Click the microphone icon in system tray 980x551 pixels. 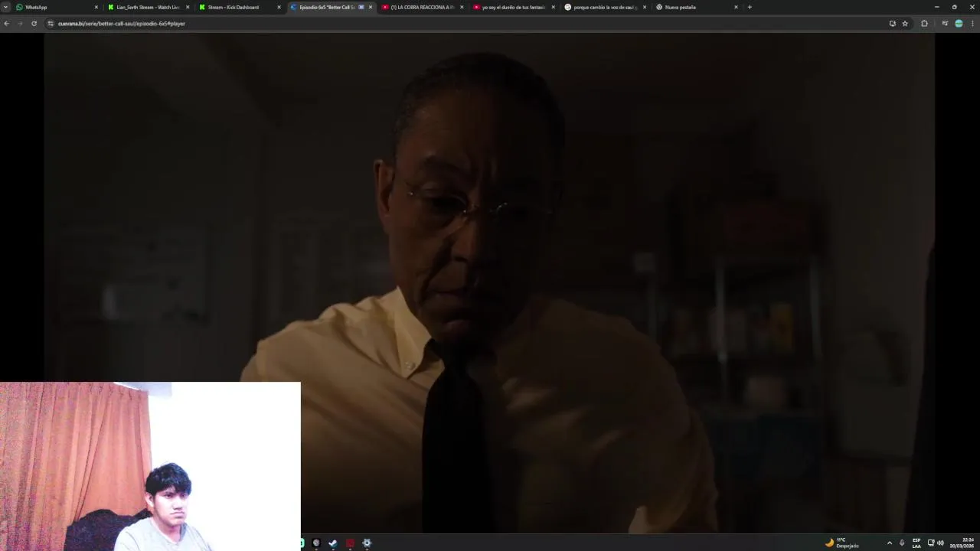[902, 543]
